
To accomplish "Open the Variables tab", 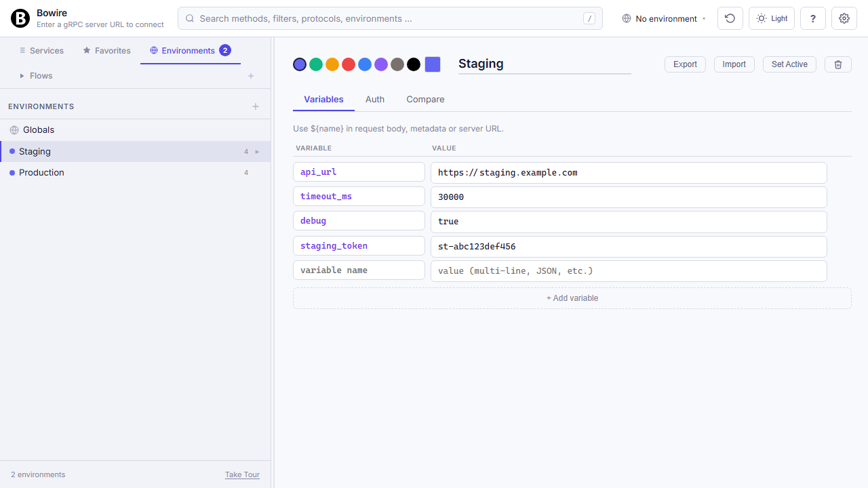I will pyautogui.click(x=323, y=100).
